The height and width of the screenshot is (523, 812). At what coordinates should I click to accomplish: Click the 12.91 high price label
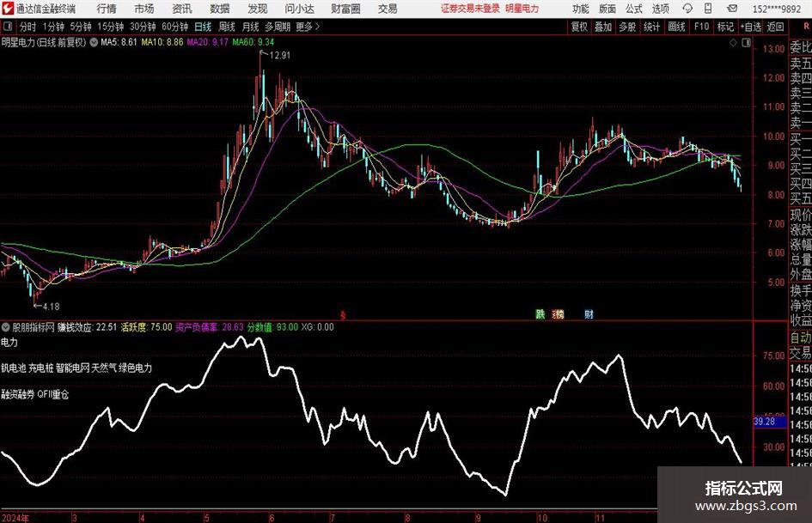pos(280,56)
